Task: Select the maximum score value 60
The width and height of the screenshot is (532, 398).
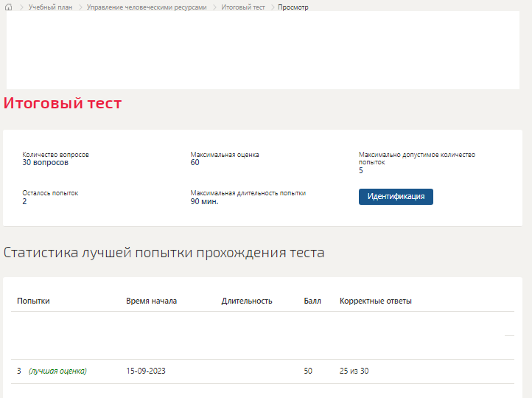Action: pyautogui.click(x=195, y=163)
